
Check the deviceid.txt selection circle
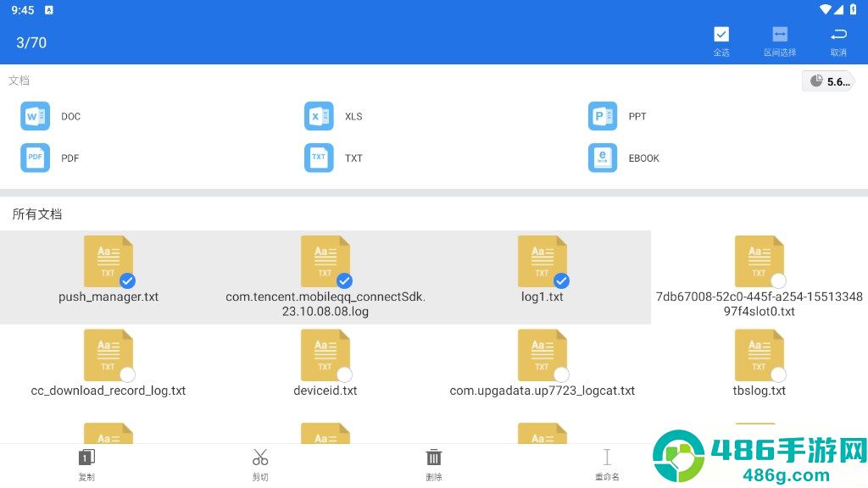pyautogui.click(x=344, y=374)
